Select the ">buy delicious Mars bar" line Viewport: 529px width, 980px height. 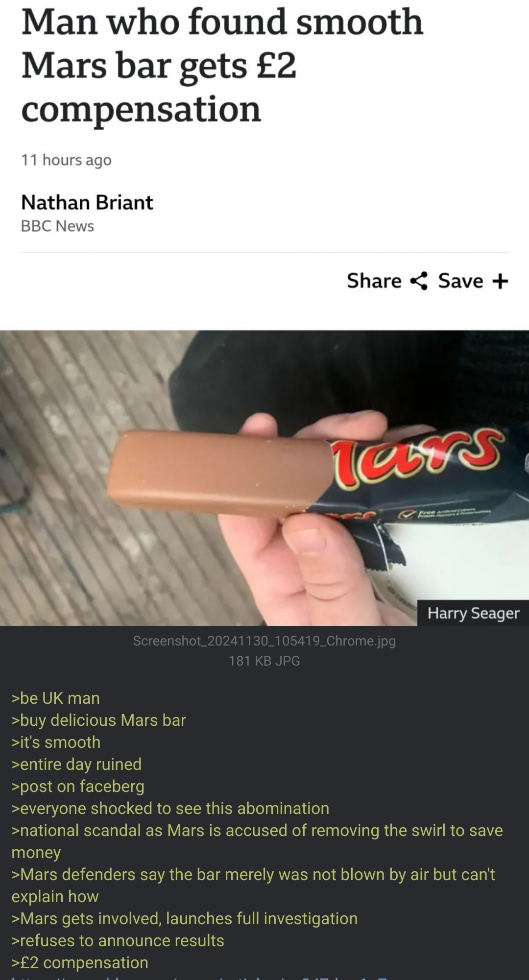tap(99, 720)
